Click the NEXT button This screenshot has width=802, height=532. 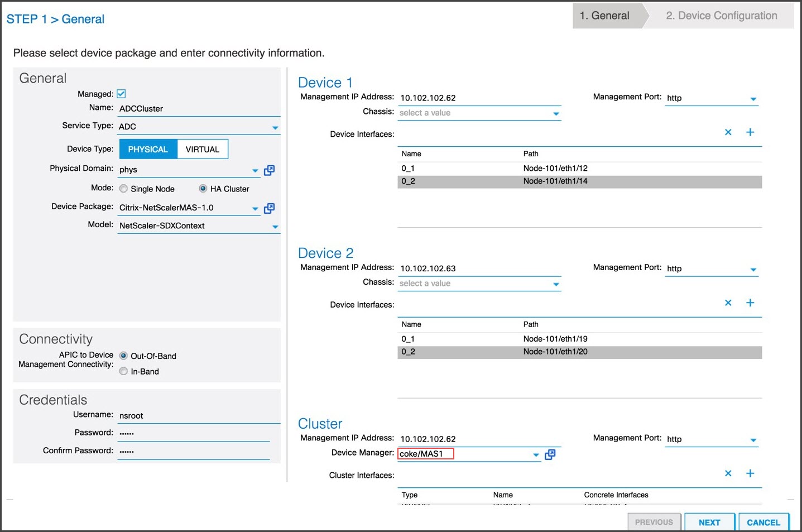point(709,523)
